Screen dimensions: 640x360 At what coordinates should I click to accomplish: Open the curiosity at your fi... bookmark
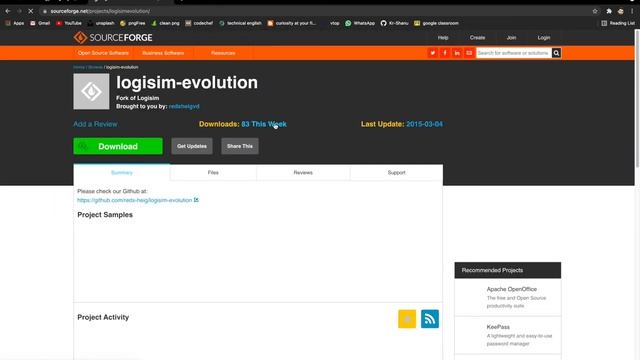(x=291, y=23)
